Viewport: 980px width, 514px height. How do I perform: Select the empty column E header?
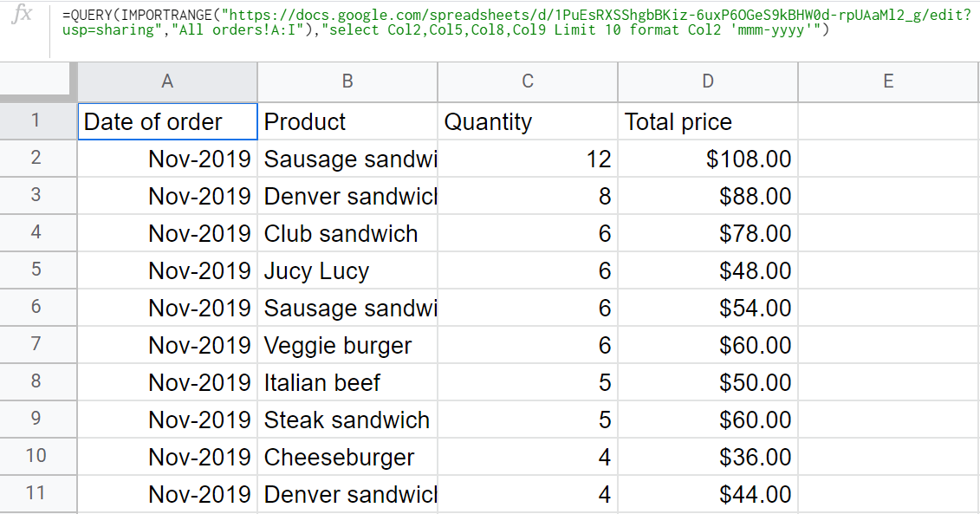click(x=887, y=81)
